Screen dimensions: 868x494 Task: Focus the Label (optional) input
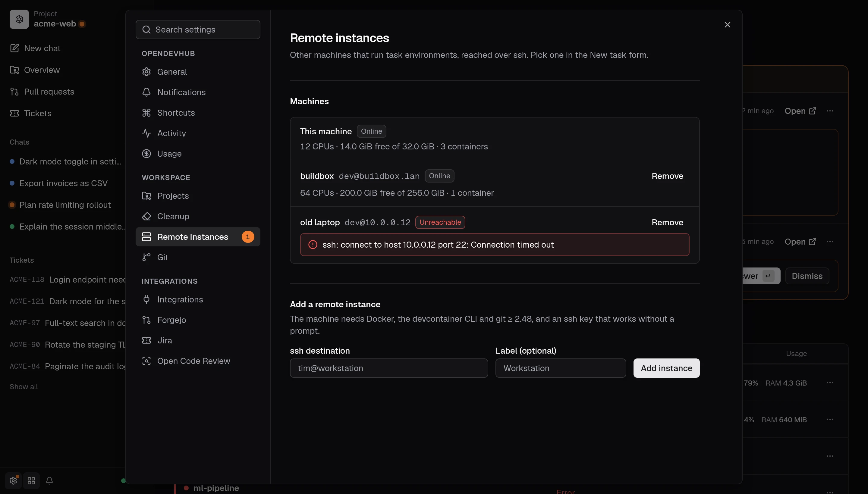click(x=561, y=368)
